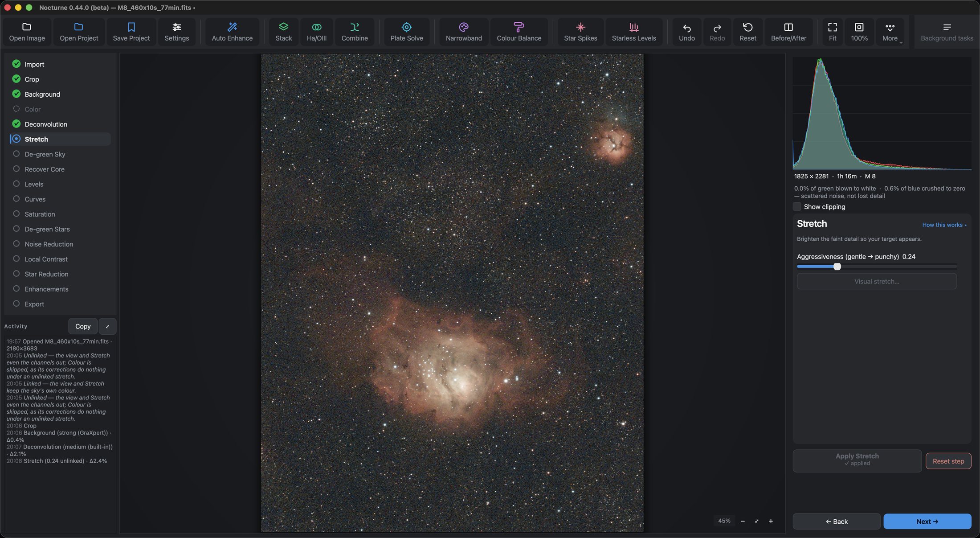The width and height of the screenshot is (980, 538).
Task: Choose the Curves step
Action: (x=60, y=199)
